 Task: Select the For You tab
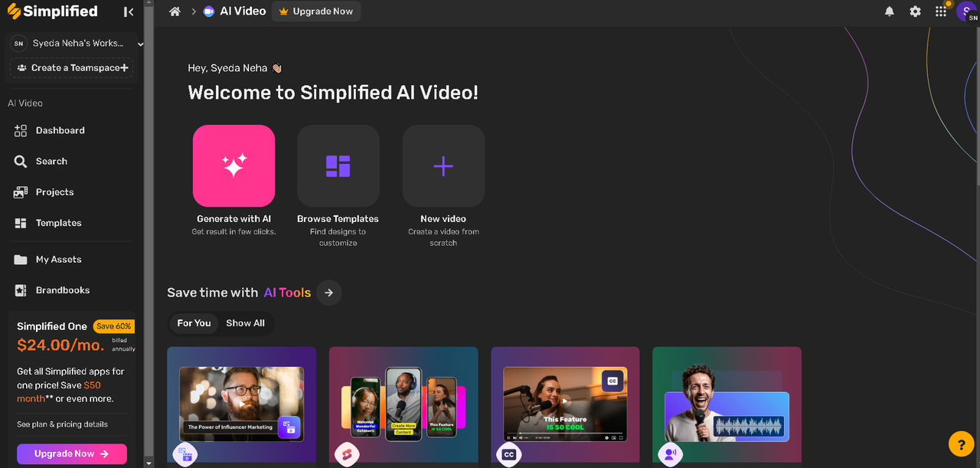point(194,323)
